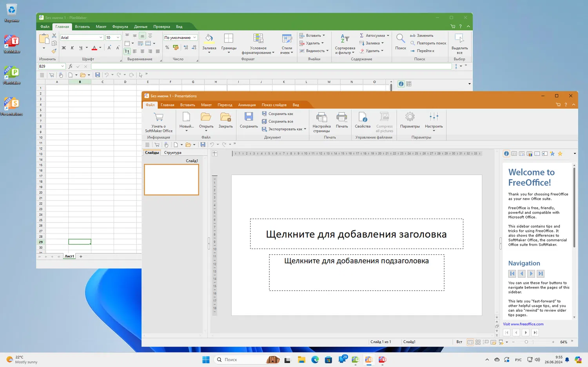
Task: Toggle the text direction button in PlanMaker
Action: (127, 51)
